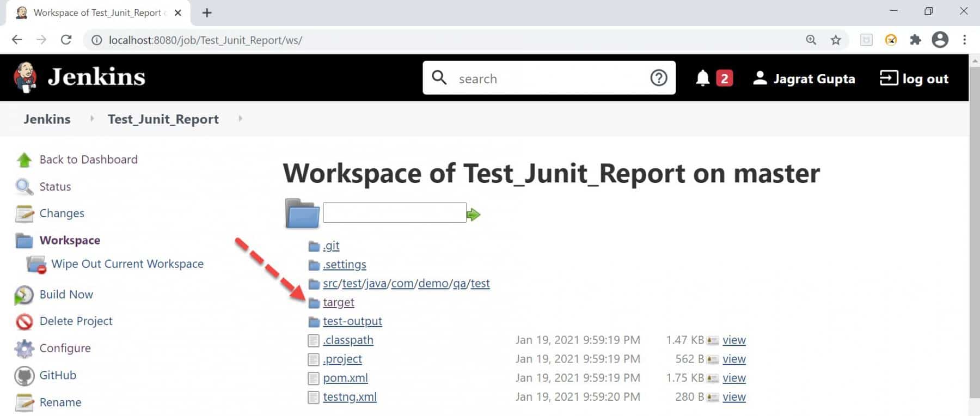Viewport: 980px width, 416px height.
Task: Reload the page in the browser
Action: coord(66,40)
